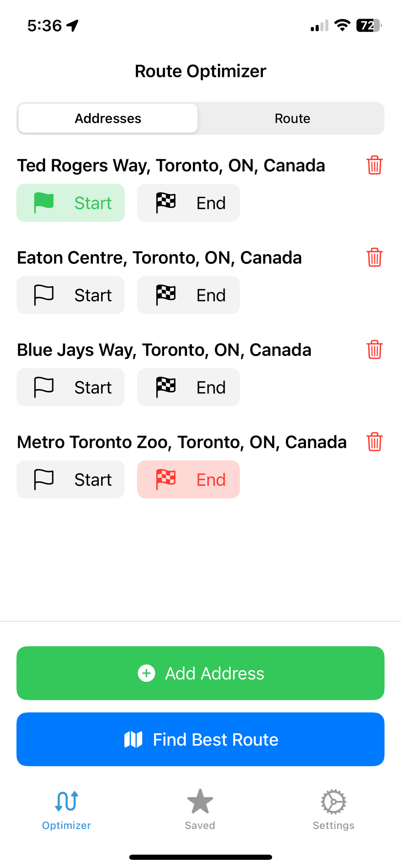Delete the Metro Toronto Zoo entry
The image size is (401, 868).
[374, 442]
